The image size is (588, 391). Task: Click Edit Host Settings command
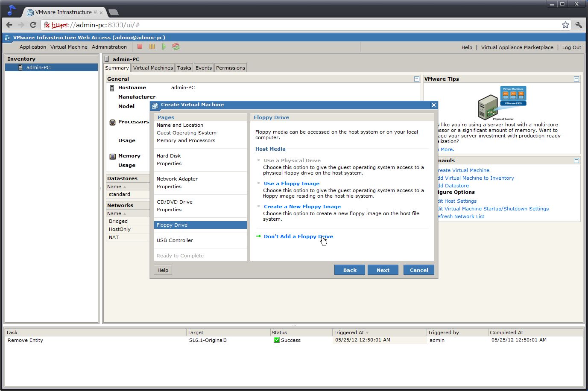pyautogui.click(x=457, y=201)
